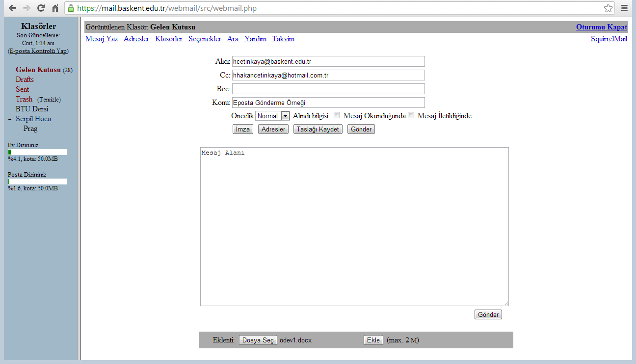This screenshot has width=636, height=364.
Task: Click the Konu subject field
Action: [328, 103]
